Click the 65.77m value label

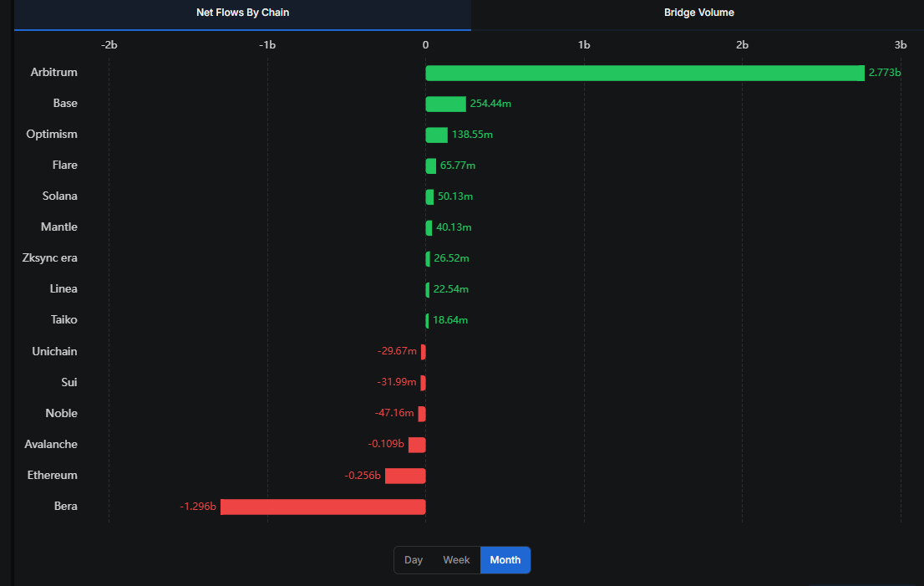pyautogui.click(x=457, y=166)
